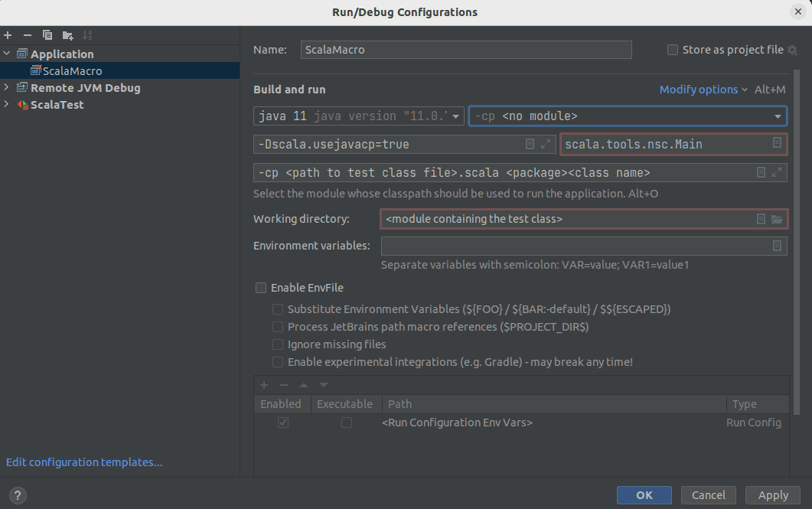Click the Type column header

758,404
